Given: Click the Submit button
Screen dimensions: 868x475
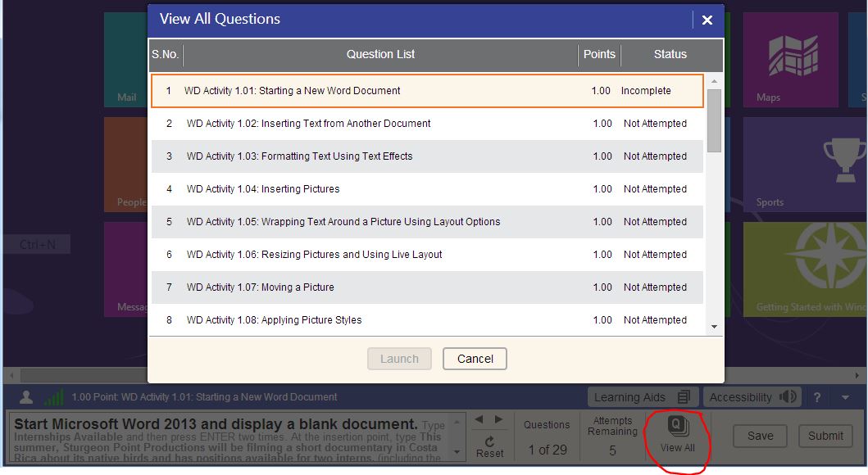Looking at the screenshot, I should coord(825,436).
